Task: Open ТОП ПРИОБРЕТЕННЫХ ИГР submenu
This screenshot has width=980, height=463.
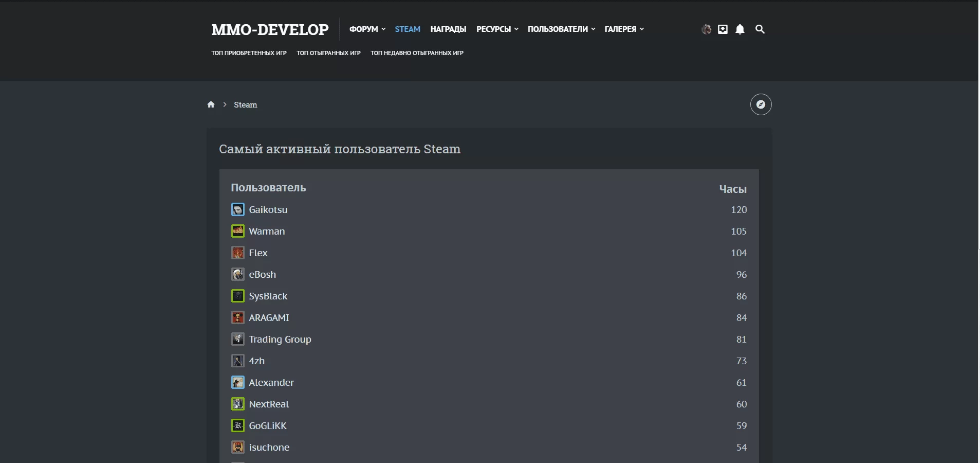Action: pyautogui.click(x=249, y=53)
